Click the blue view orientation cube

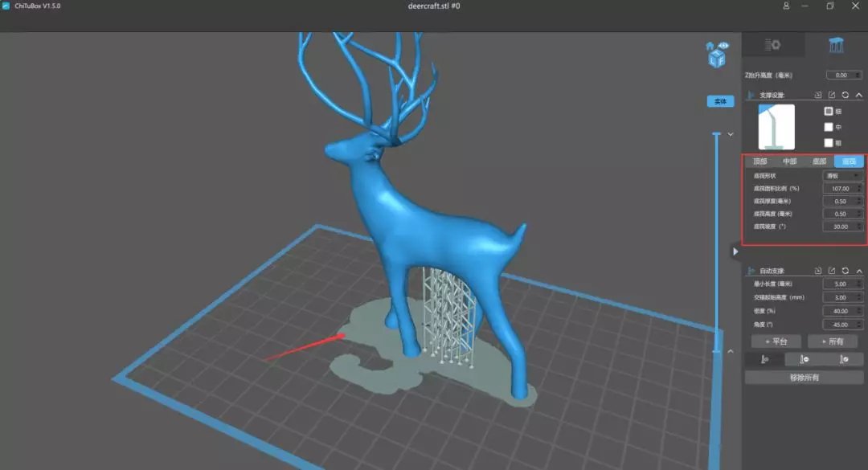(x=717, y=58)
